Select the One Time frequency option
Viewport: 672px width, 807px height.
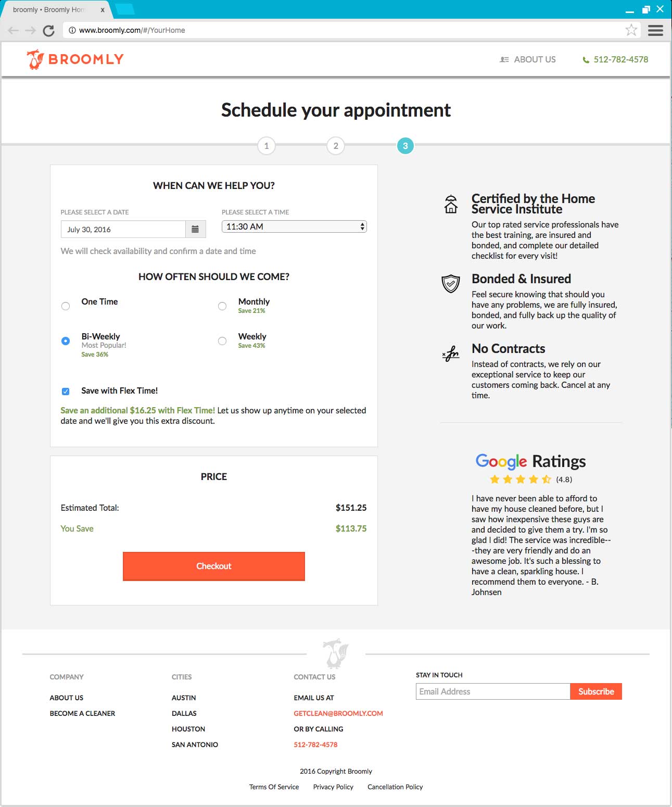click(66, 306)
